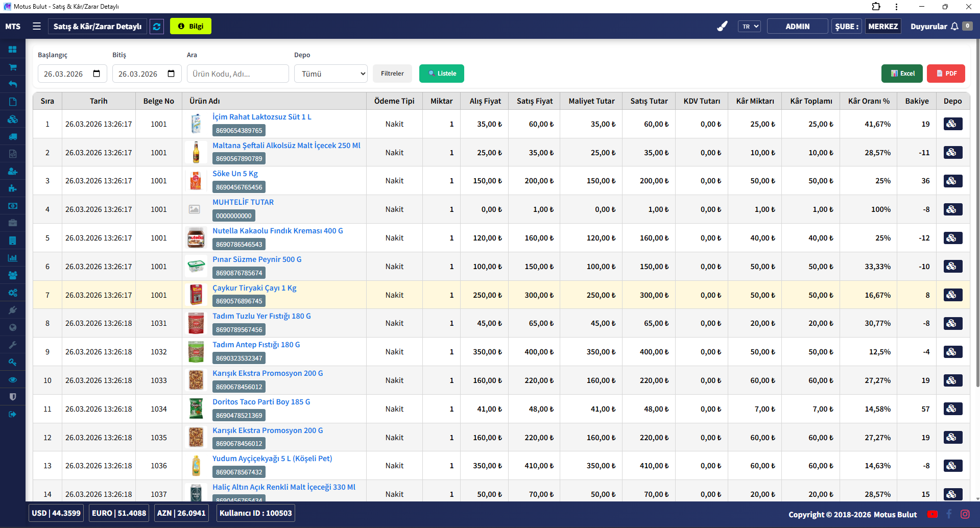Click the Duyurular notification bell

(954, 27)
